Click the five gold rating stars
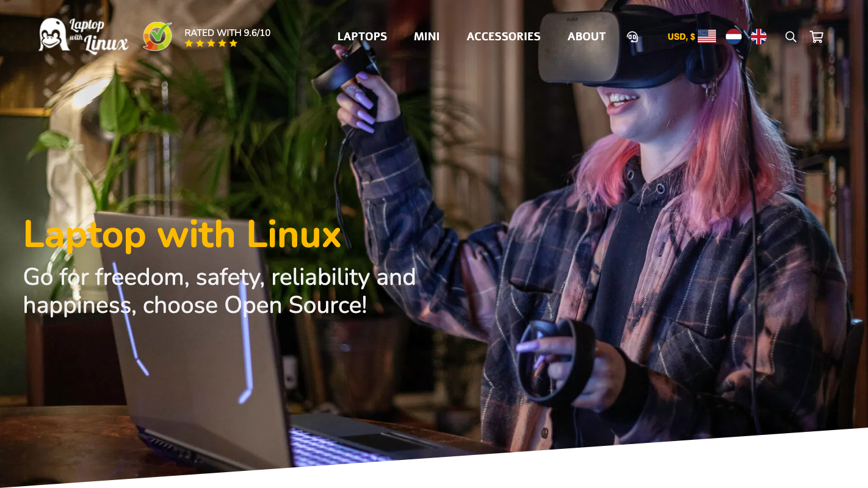This screenshot has height=488, width=868. pos(211,43)
